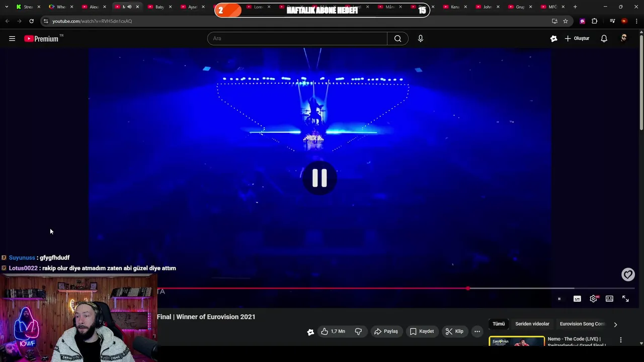Switch to the Grup browser tab

pos(520,7)
